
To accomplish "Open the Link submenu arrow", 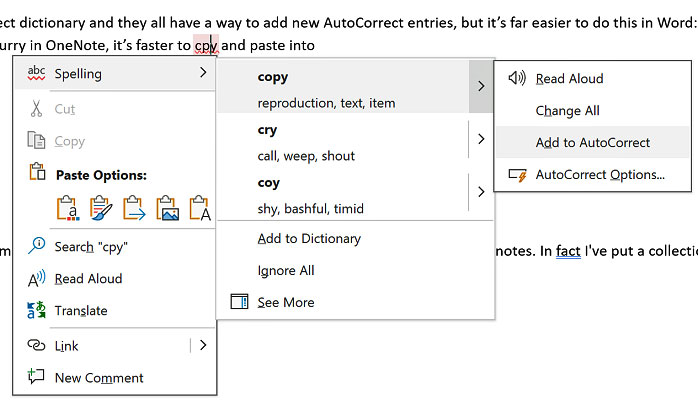I will (203, 345).
